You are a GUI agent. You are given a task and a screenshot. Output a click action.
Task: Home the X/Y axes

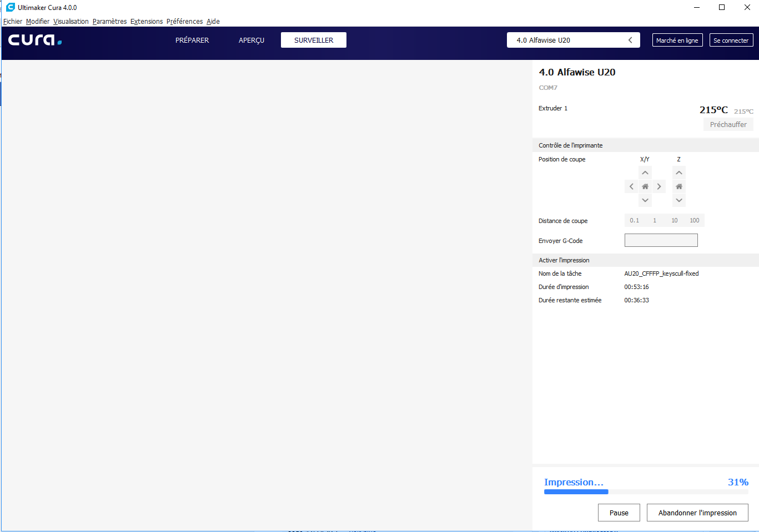point(645,186)
